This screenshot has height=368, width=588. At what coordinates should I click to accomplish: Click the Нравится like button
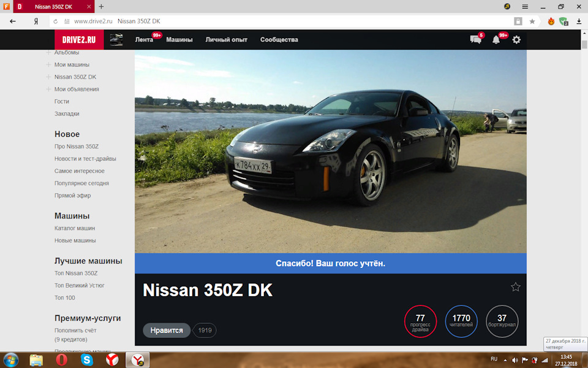167,331
